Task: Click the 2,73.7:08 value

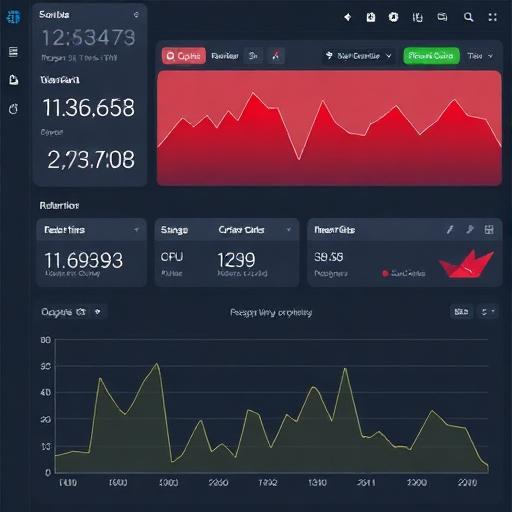Action: tap(91, 159)
